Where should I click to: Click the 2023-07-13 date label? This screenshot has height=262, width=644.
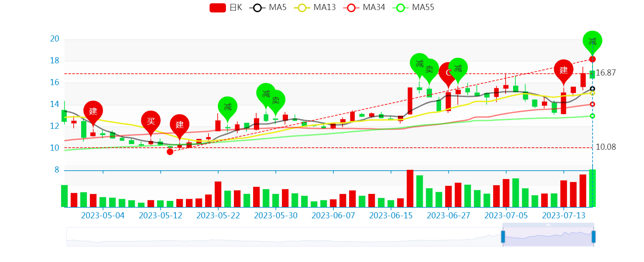(564, 215)
